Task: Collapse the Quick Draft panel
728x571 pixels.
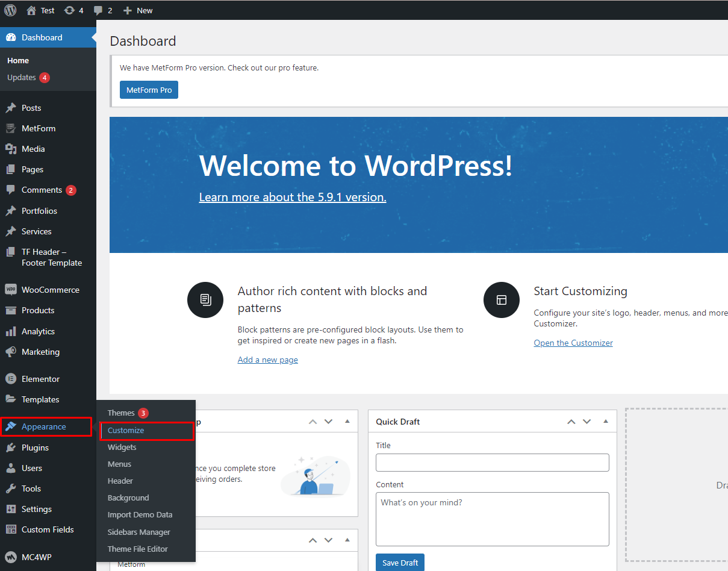Action: 606,422
